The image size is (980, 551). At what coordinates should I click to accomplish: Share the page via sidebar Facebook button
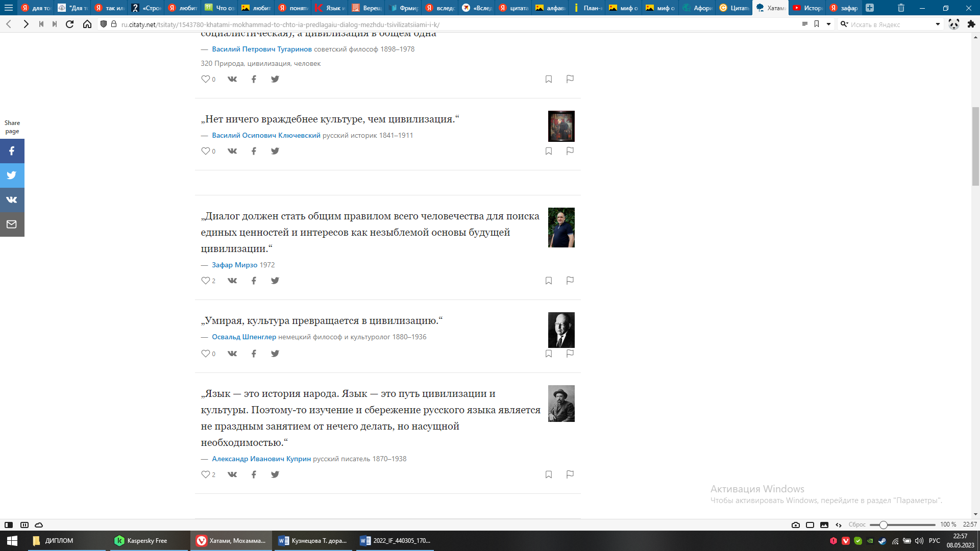pyautogui.click(x=12, y=151)
